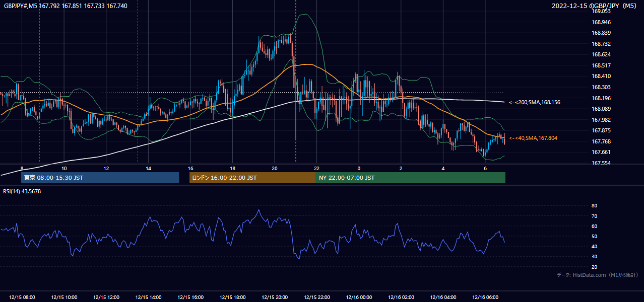Click the 12/15 14:00 time label
The height and width of the screenshot is (302, 644).
[x=148, y=297]
